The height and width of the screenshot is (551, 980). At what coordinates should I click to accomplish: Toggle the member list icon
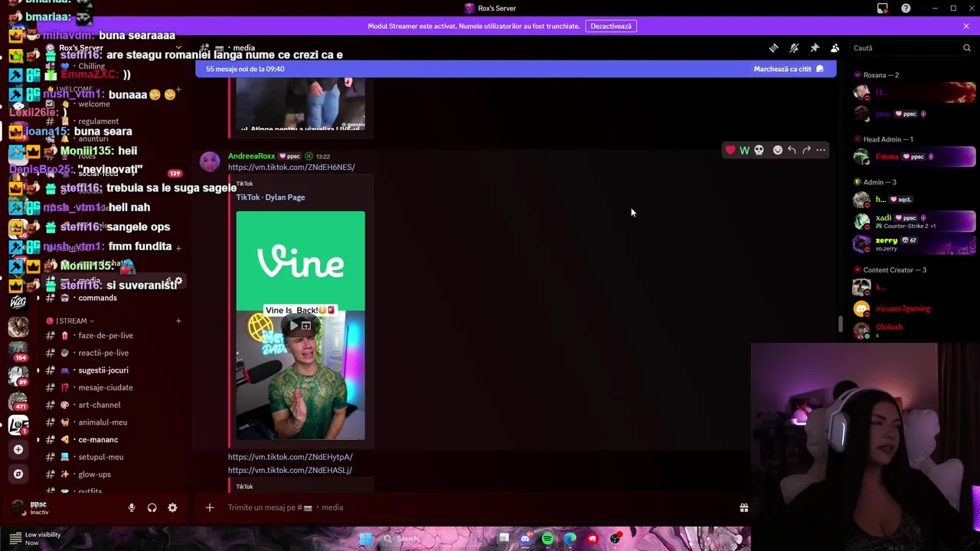pos(835,48)
